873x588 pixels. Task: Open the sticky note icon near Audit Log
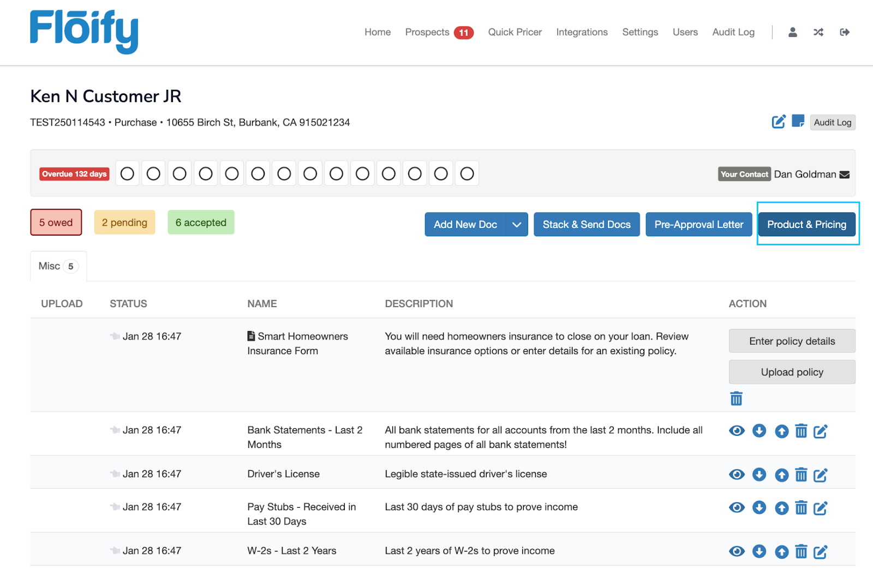click(798, 121)
